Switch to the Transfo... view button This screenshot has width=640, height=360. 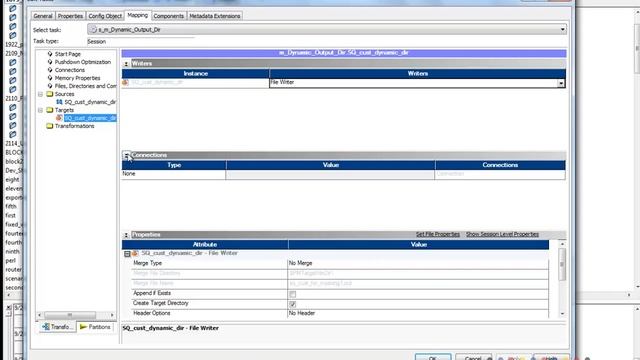58,327
